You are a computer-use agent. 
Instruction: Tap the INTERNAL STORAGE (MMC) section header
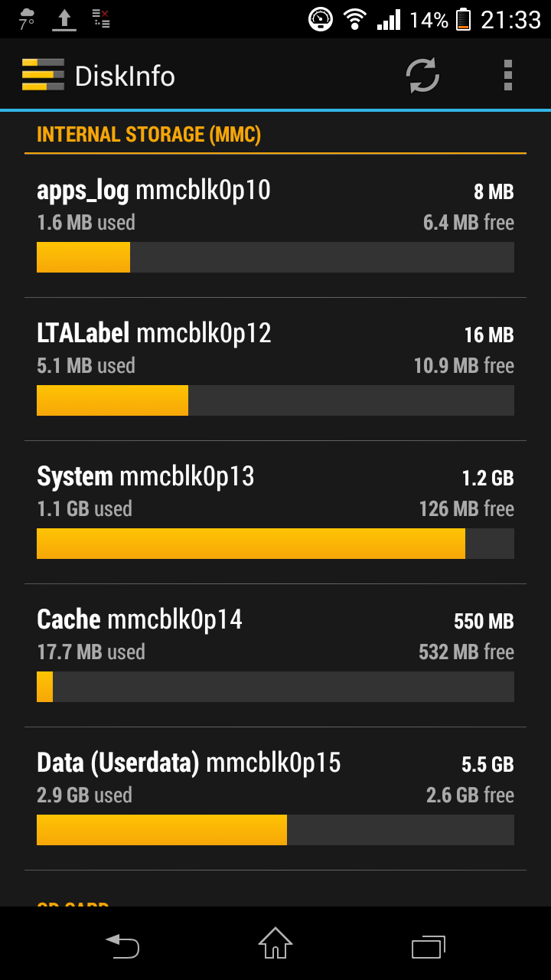tap(149, 135)
